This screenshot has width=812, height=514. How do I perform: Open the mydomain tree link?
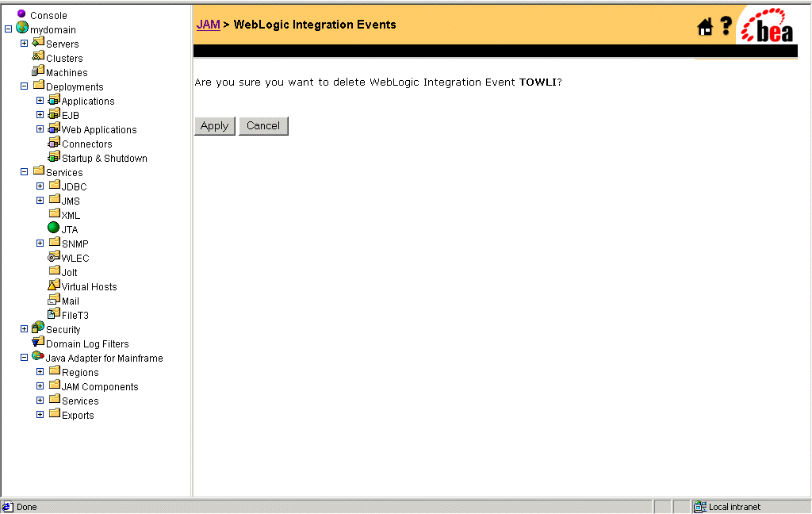(53, 30)
